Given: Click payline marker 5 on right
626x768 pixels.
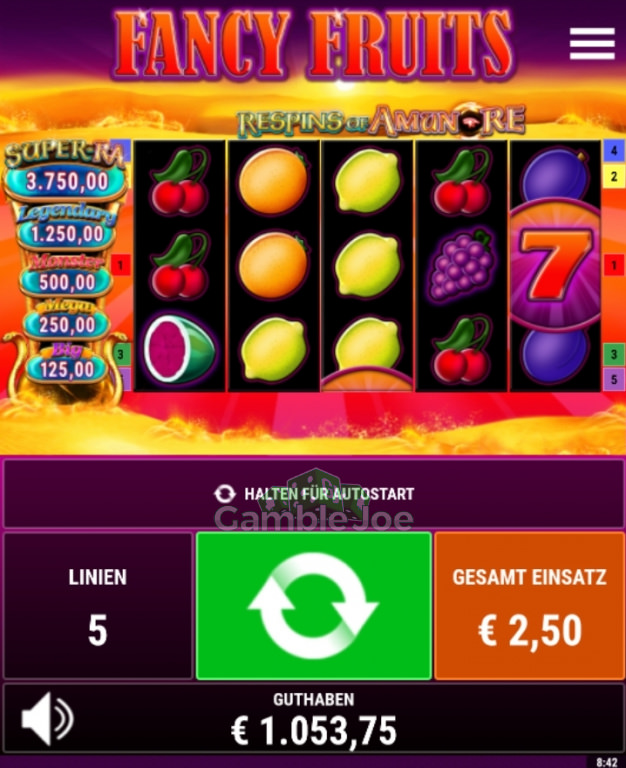Looking at the screenshot, I should [x=614, y=379].
